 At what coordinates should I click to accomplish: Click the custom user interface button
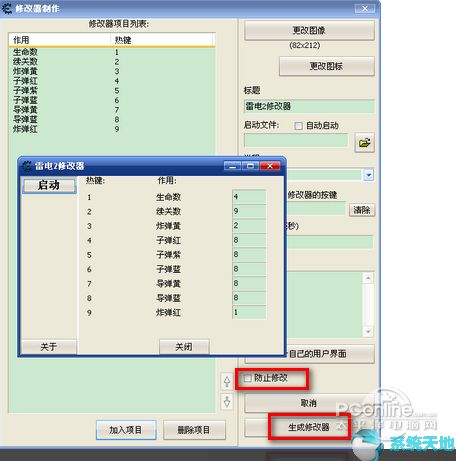click(x=309, y=354)
